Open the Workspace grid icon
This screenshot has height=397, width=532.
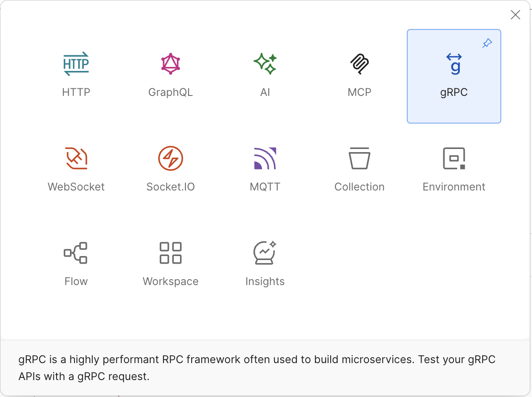[x=171, y=253]
